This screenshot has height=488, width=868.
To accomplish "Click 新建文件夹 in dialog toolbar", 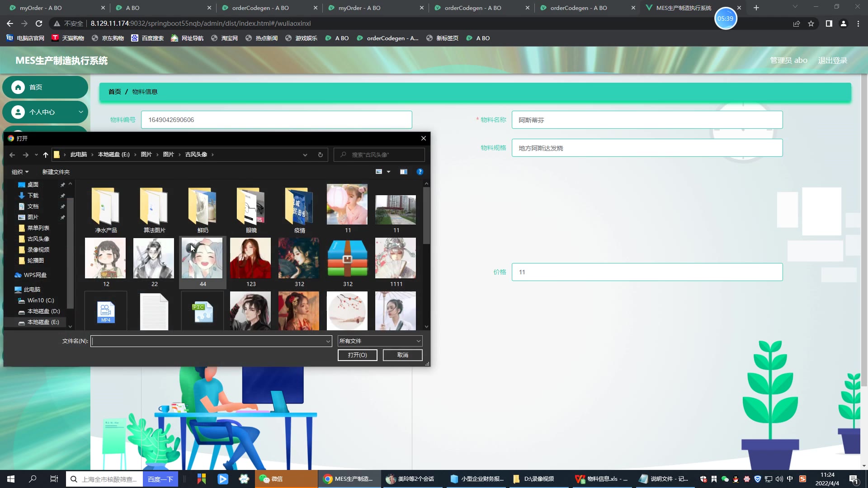I will (56, 172).
